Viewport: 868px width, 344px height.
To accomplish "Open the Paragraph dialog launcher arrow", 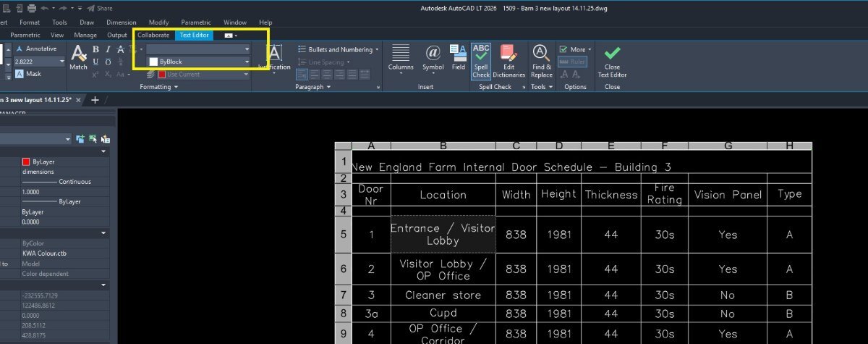I will point(378,87).
